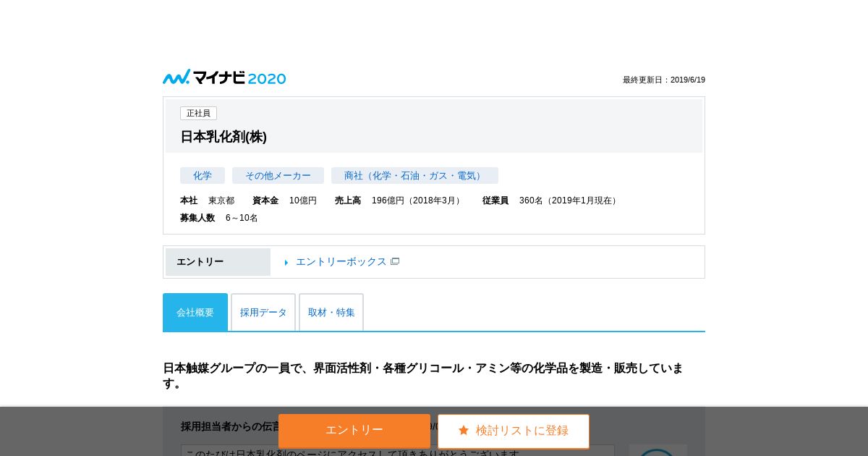Click the external window icon beside エントリーボックス
Viewport: 868px width, 456px height.
point(395,261)
